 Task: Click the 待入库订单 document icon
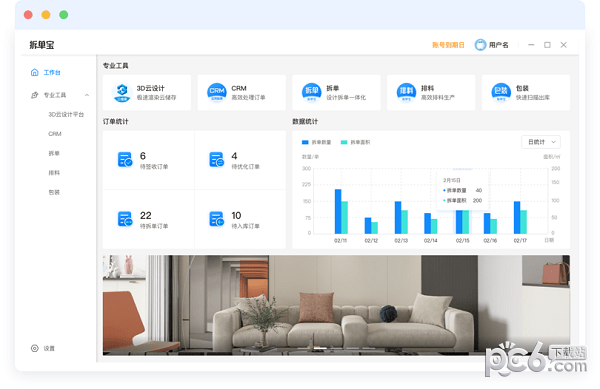pyautogui.click(x=217, y=219)
